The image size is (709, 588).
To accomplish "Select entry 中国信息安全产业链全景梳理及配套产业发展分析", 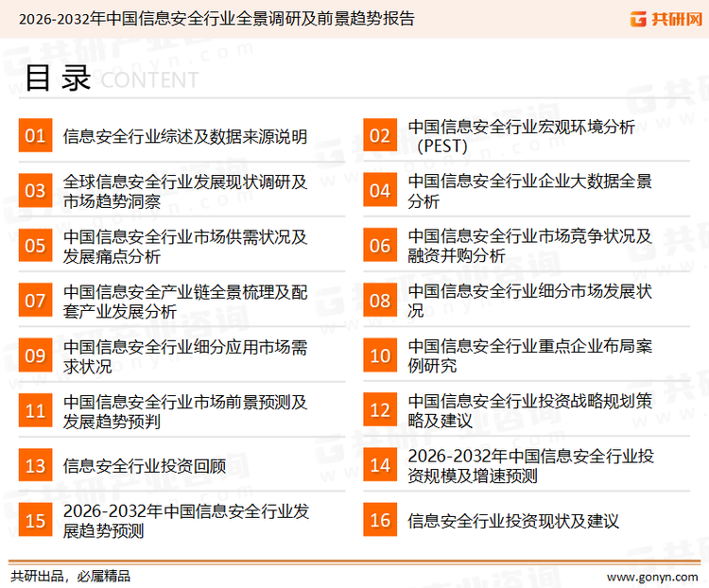I will coord(185,302).
